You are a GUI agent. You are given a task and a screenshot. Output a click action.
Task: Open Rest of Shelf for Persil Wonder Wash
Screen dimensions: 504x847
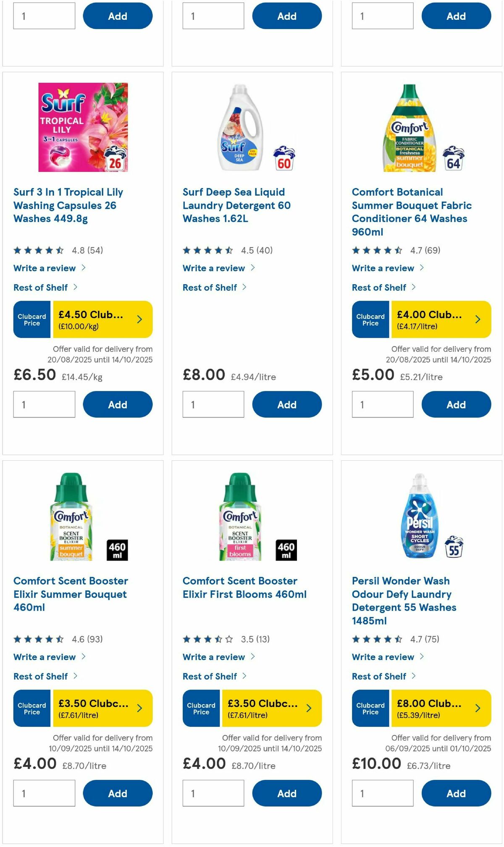click(x=379, y=676)
